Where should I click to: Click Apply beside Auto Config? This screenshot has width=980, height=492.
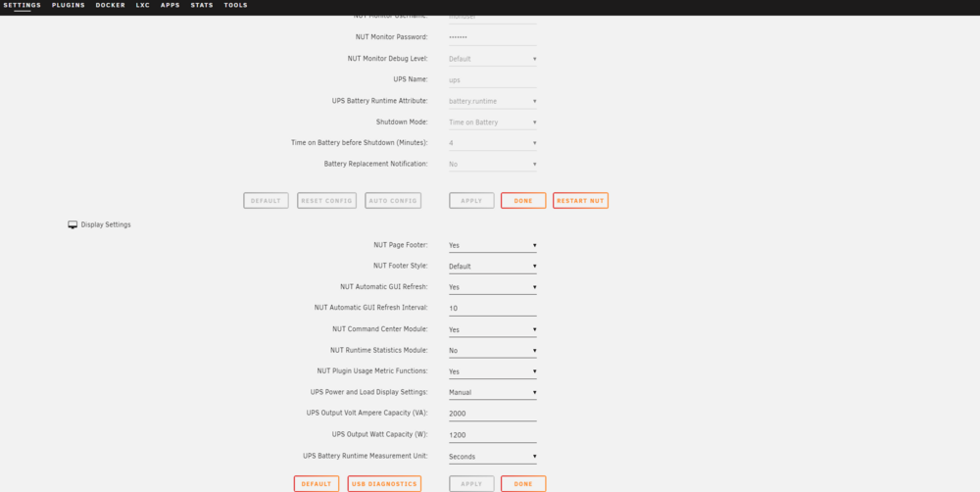(471, 201)
